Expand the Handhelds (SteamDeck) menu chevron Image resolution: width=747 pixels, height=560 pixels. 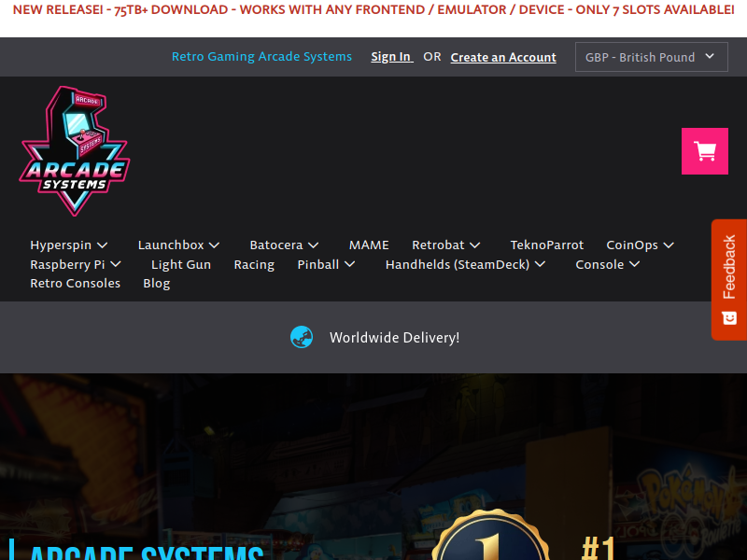tap(540, 264)
